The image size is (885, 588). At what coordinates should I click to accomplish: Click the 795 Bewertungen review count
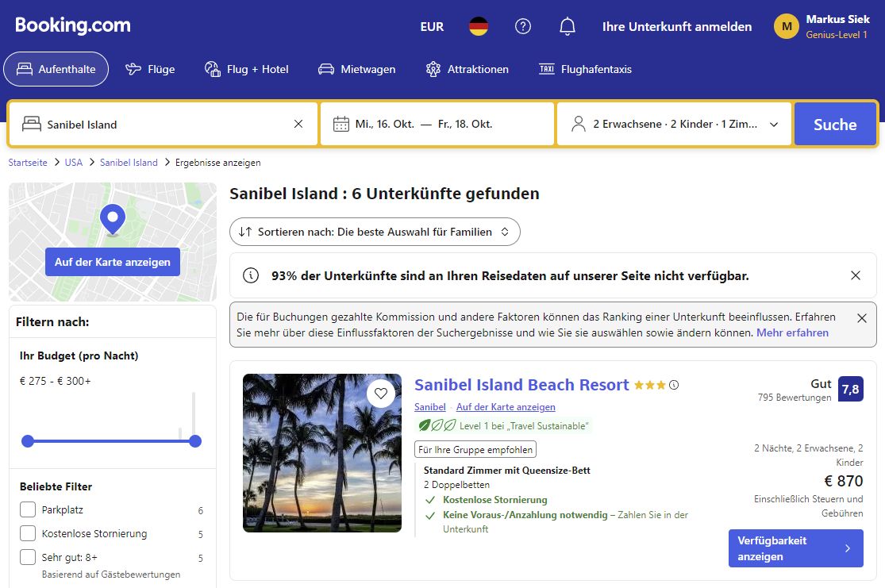(x=795, y=398)
